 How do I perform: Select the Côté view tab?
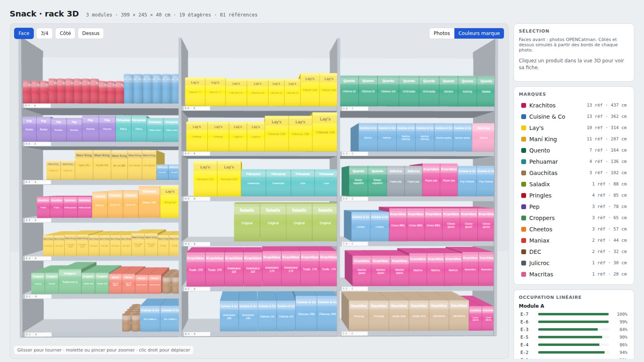coord(65,33)
